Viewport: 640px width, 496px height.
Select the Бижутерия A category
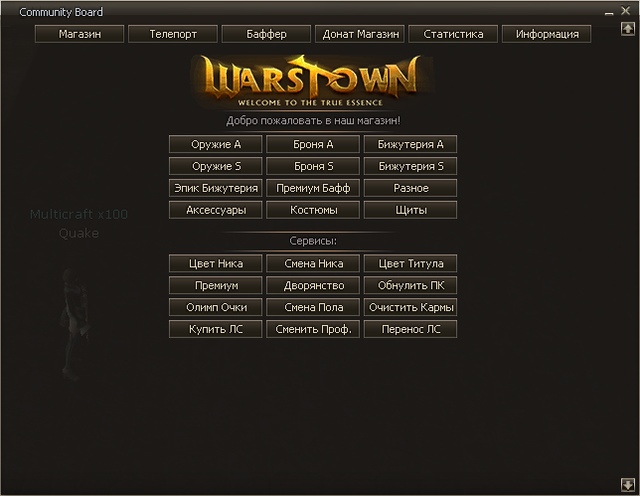[410, 144]
